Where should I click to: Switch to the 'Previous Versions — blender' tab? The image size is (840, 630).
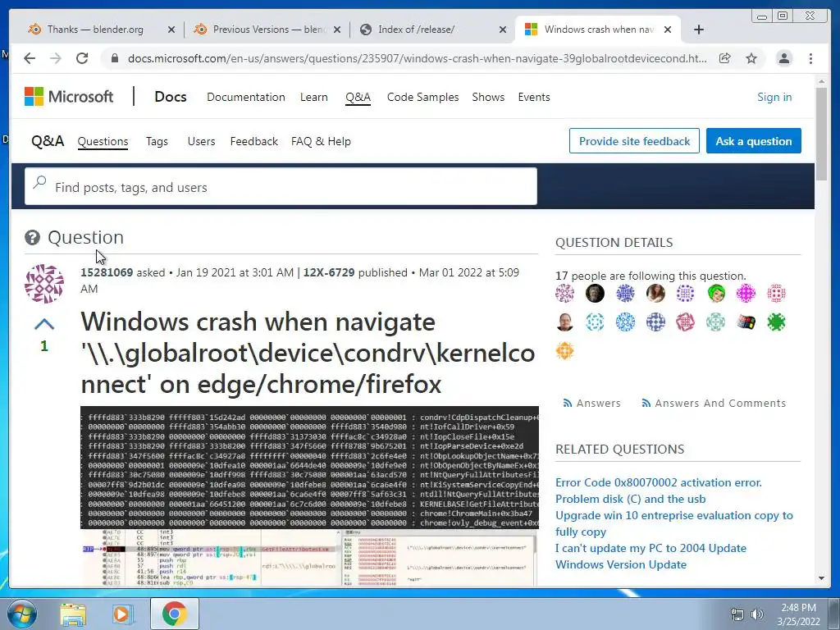(261, 30)
